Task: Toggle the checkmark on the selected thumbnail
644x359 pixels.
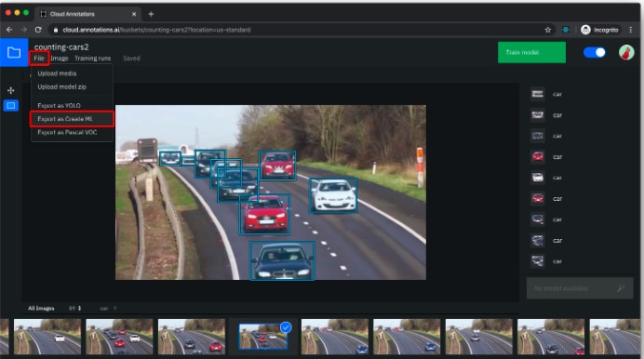Action: click(286, 327)
